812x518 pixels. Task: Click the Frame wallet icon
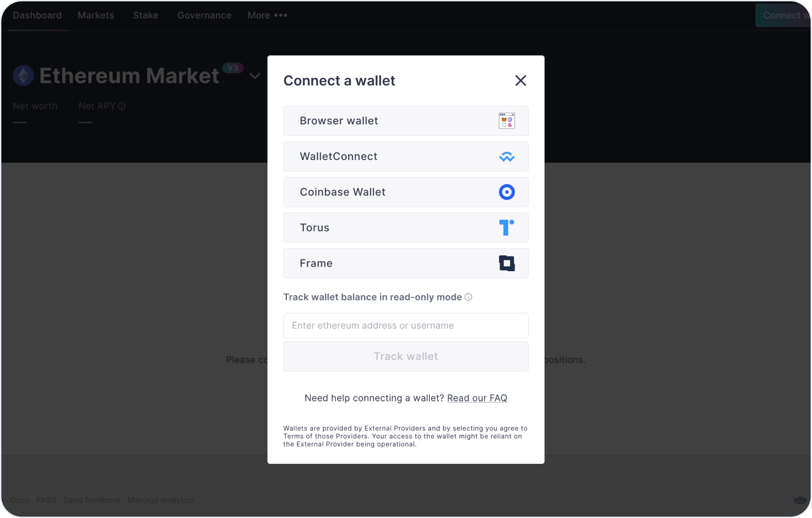tap(507, 263)
